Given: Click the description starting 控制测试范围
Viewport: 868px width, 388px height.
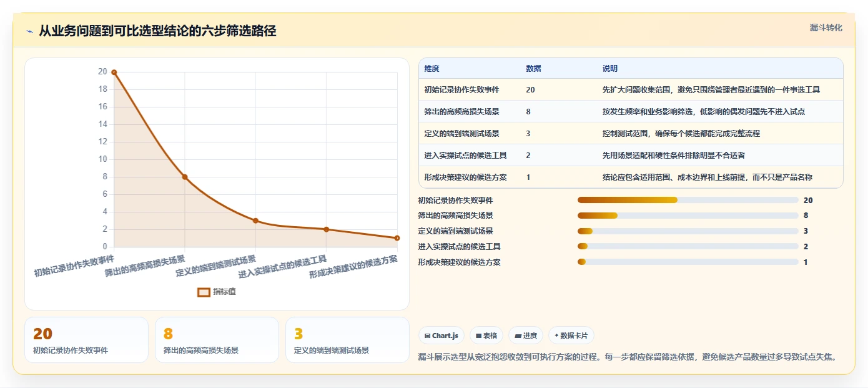Looking at the screenshot, I should tap(681, 134).
